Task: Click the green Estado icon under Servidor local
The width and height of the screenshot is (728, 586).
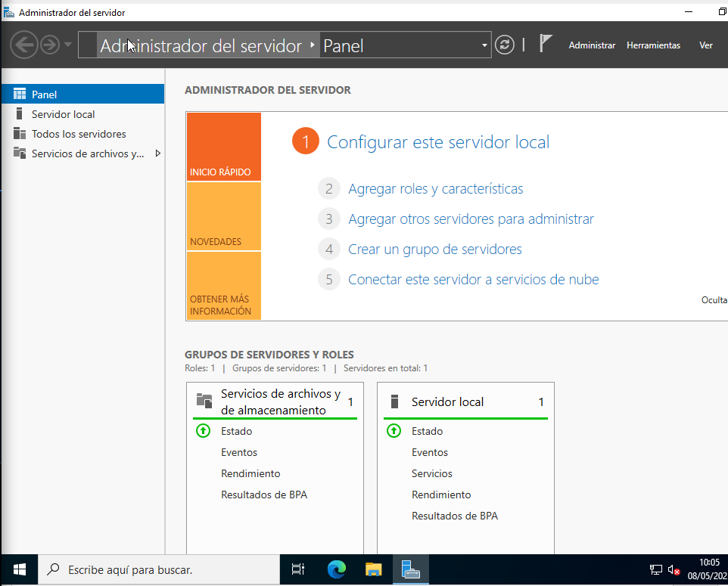Action: 394,431
